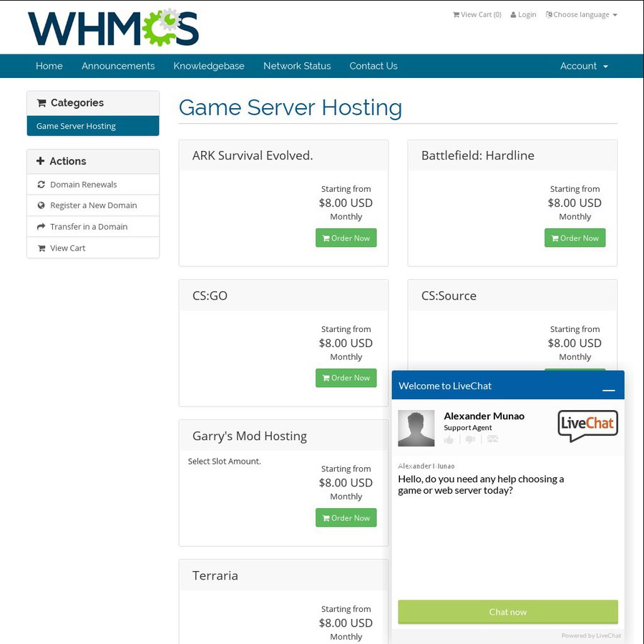
Task: Click the email transcript envelope icon
Action: pos(492,439)
